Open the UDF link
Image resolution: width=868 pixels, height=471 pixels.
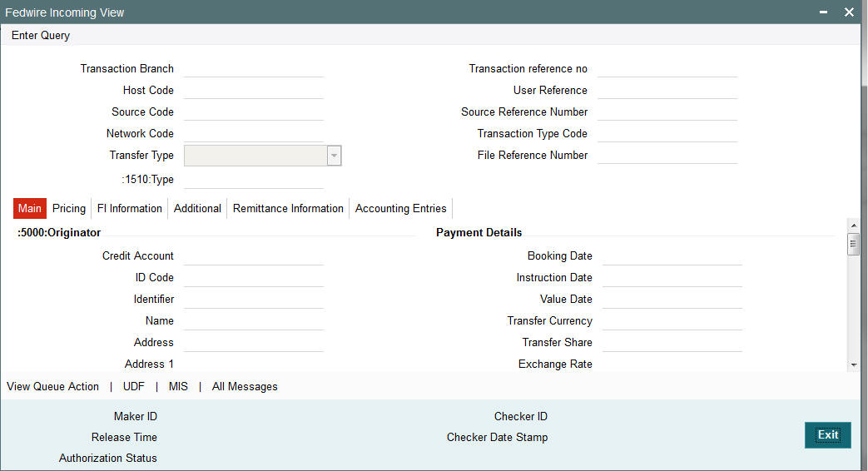click(x=133, y=387)
